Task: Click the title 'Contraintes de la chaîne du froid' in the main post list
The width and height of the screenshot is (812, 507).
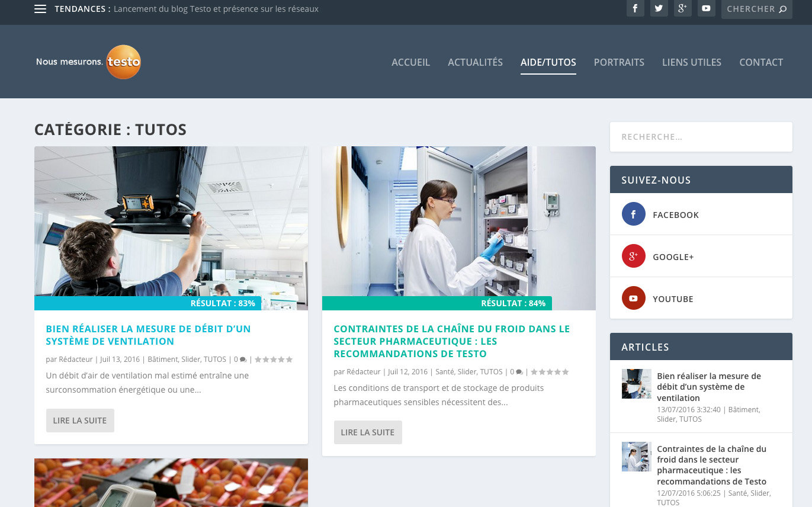Action: (x=452, y=341)
